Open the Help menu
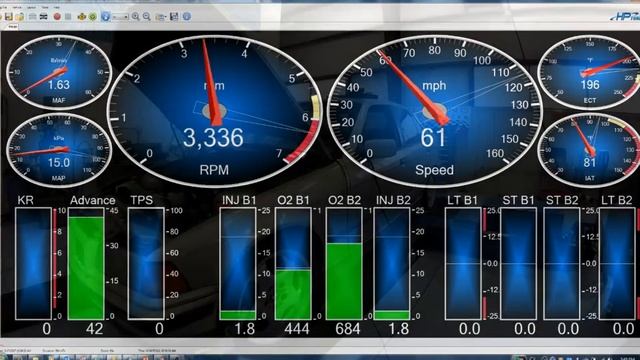 (x=56, y=7)
